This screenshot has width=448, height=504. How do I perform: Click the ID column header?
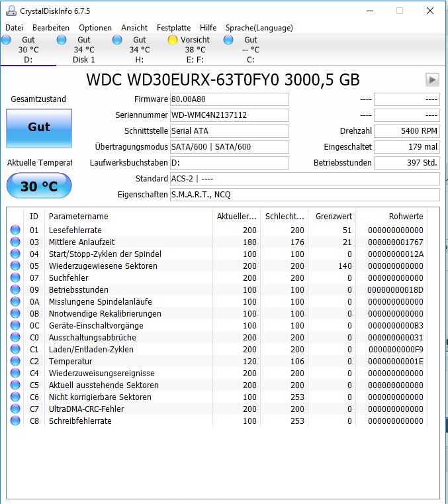pos(34,217)
